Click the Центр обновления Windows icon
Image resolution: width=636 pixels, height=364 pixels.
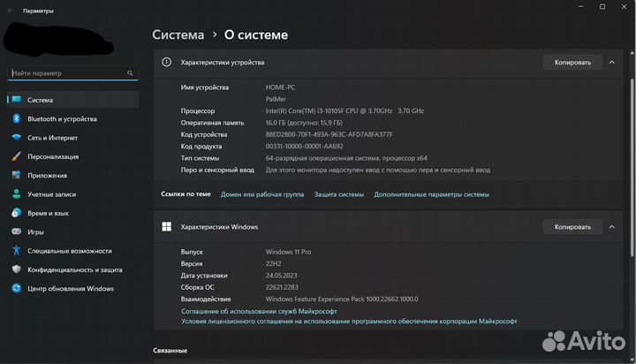(17, 288)
